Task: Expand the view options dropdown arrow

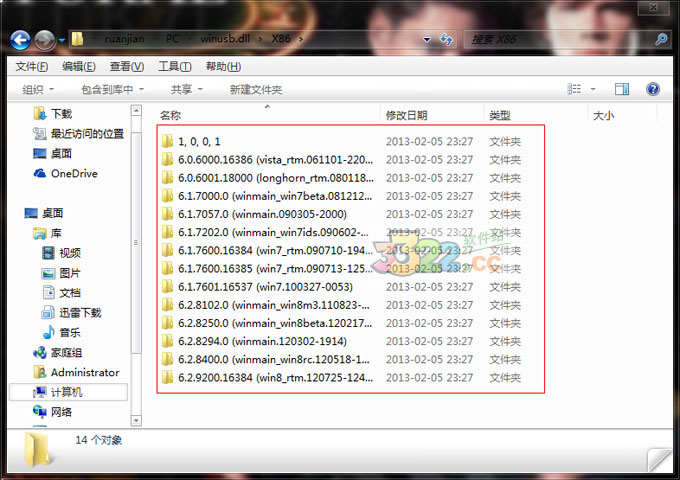Action: coord(593,89)
